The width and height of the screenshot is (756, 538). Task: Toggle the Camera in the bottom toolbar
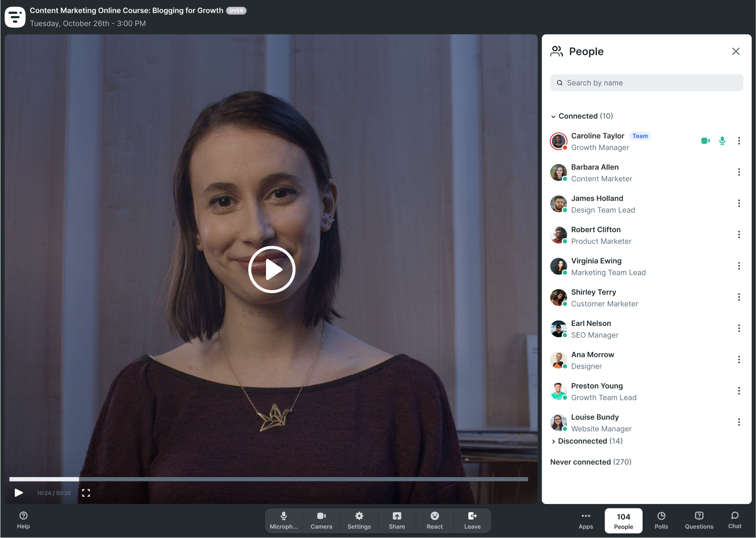tap(321, 521)
